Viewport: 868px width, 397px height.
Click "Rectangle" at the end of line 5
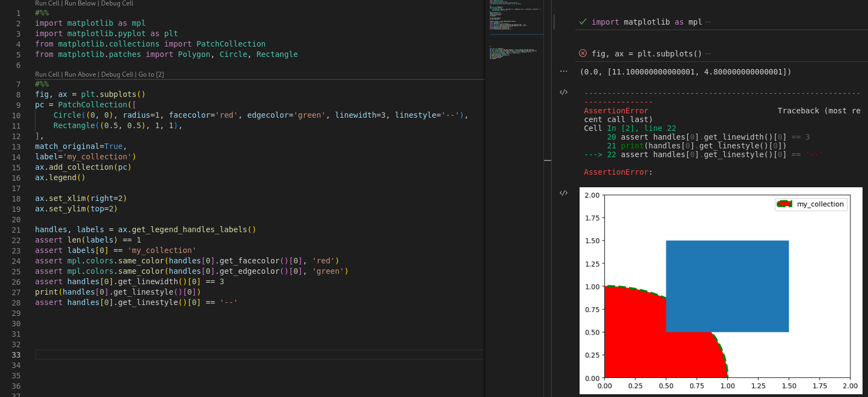coord(277,54)
